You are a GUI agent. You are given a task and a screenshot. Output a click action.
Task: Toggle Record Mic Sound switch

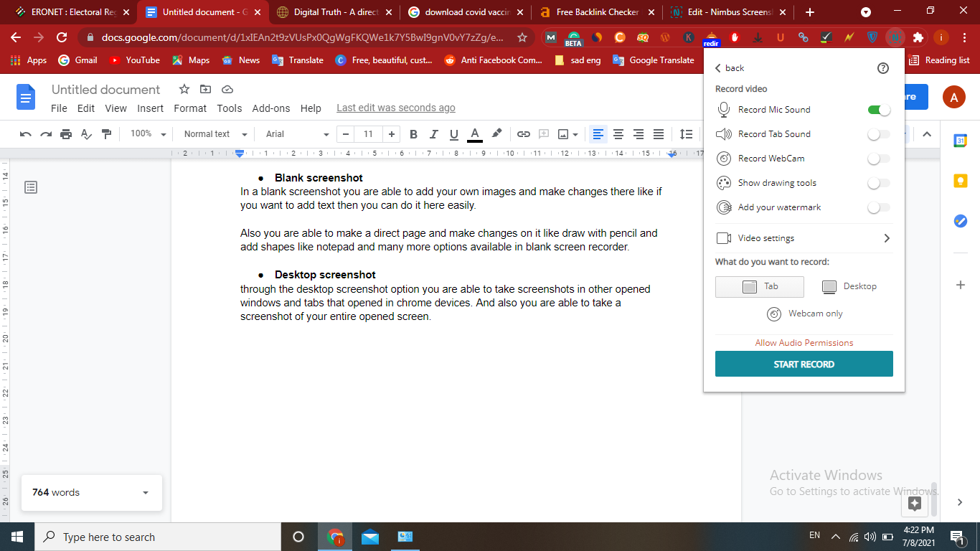(x=879, y=110)
